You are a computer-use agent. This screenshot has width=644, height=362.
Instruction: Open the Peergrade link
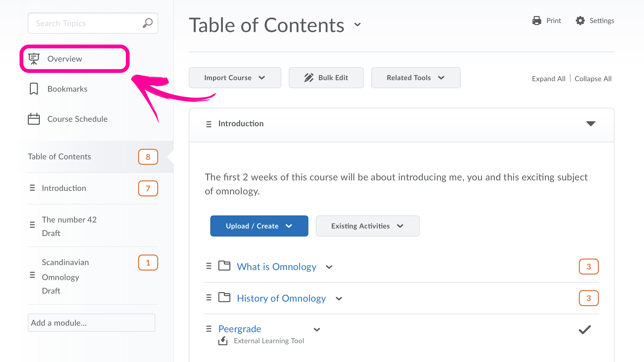[240, 329]
